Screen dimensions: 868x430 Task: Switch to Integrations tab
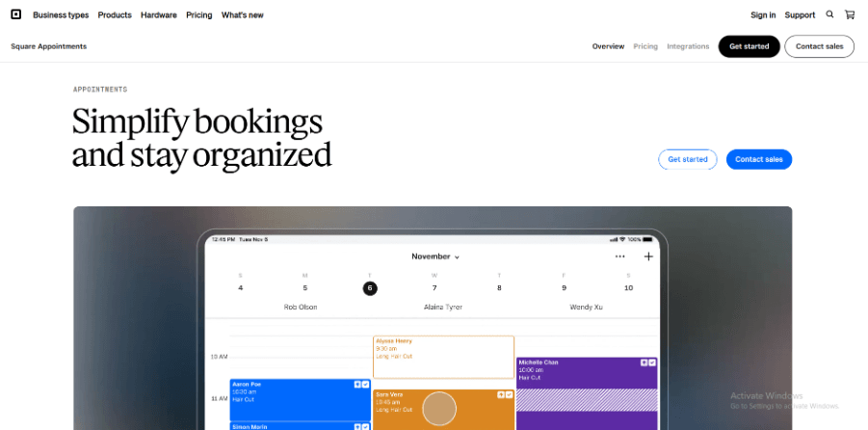688,46
